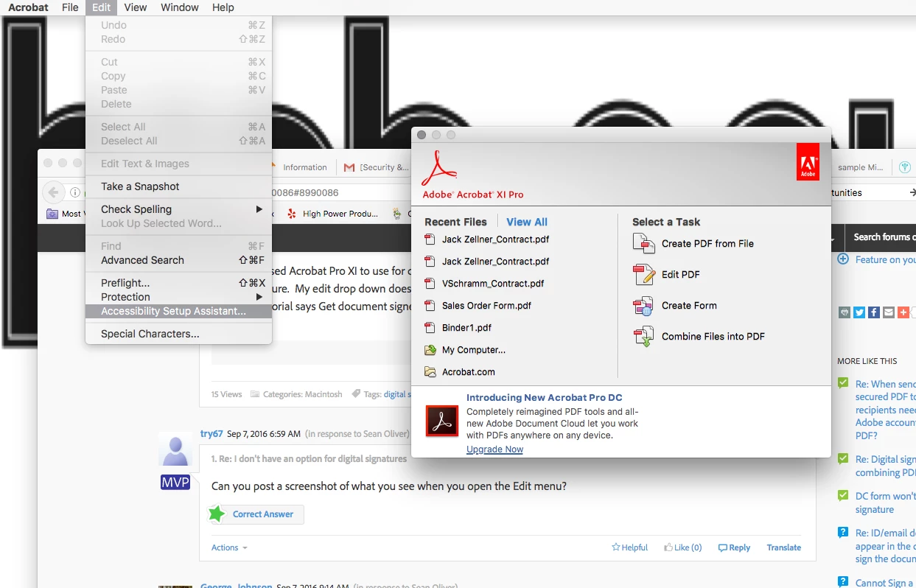This screenshot has height=588, width=916.
Task: Click the Feature on your site plus icon
Action: point(844,259)
